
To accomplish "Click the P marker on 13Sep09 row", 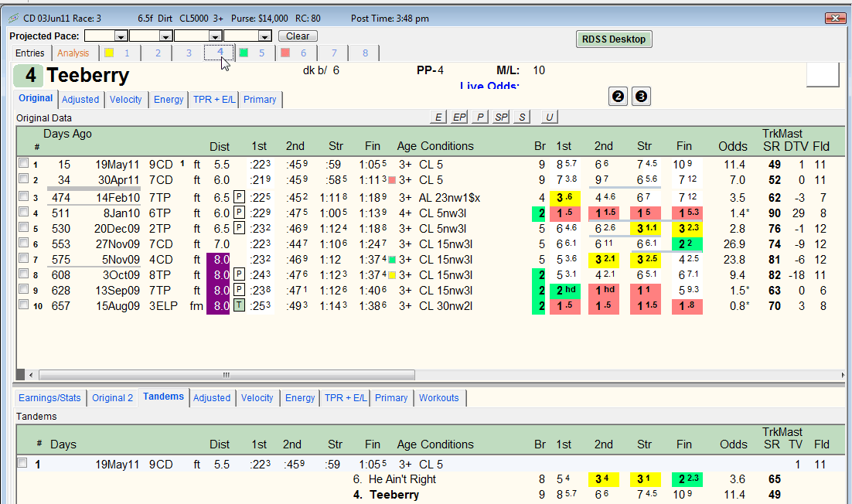I will click(x=239, y=289).
